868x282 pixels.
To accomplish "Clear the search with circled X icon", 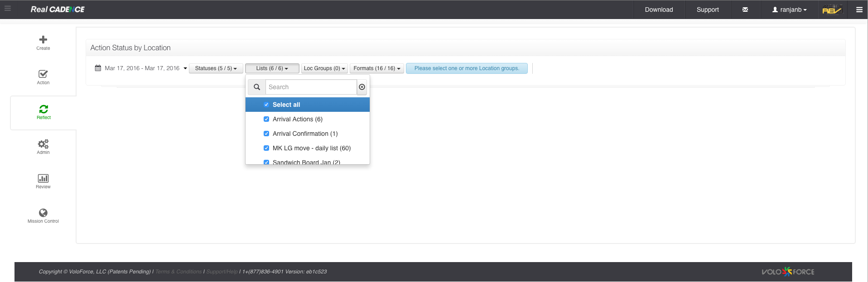I will point(362,87).
